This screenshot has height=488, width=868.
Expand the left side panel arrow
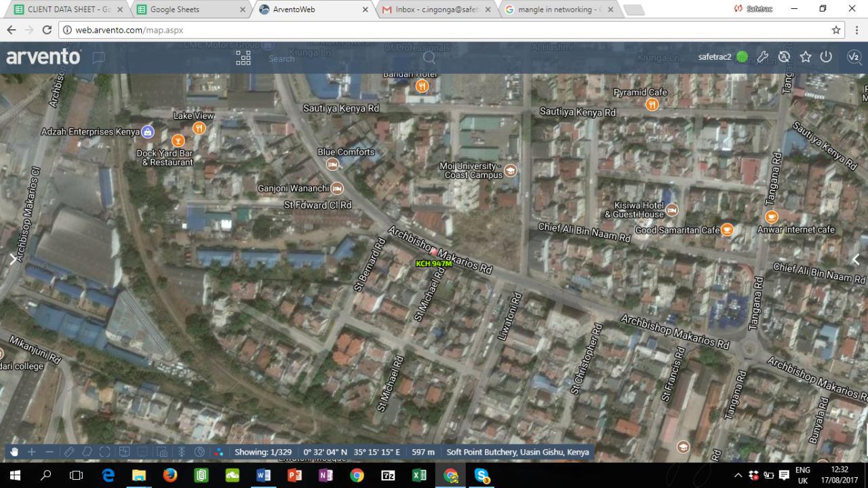coord(13,259)
